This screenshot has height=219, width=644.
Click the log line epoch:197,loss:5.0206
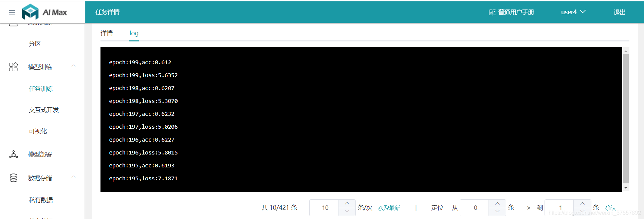pos(143,127)
